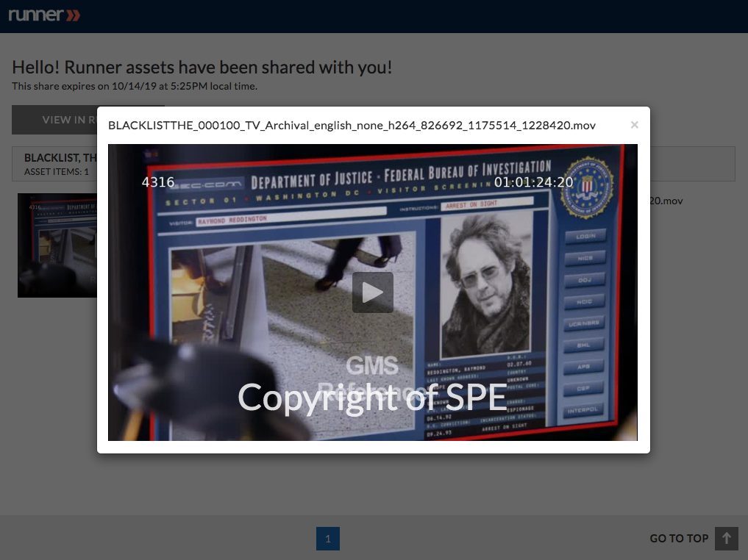Play the video in the modal preview
This screenshot has width=748, height=560.
[x=373, y=292]
